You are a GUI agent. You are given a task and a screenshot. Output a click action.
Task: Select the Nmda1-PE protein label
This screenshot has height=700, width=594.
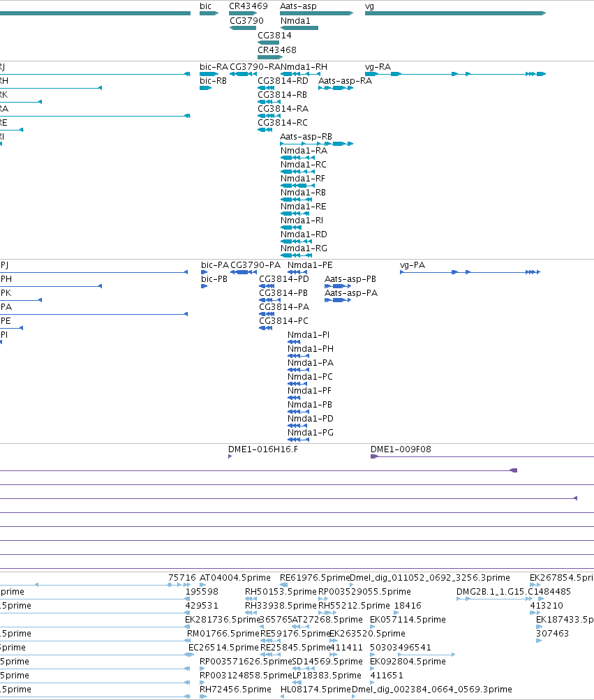click(310, 265)
